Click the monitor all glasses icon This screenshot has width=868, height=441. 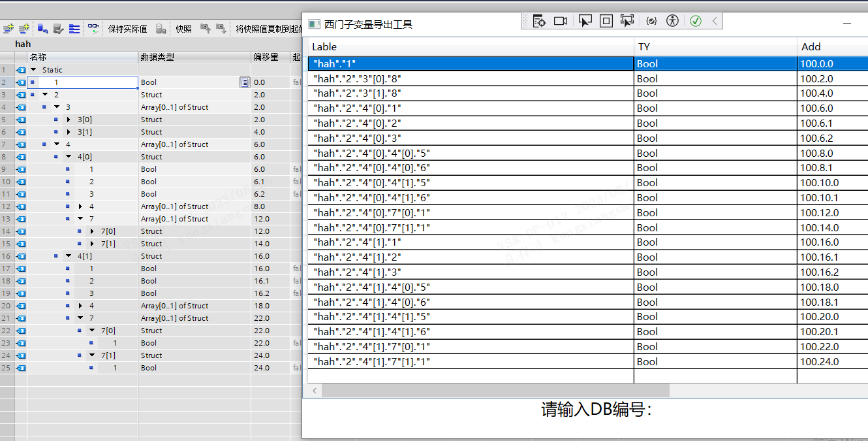pyautogui.click(x=94, y=29)
